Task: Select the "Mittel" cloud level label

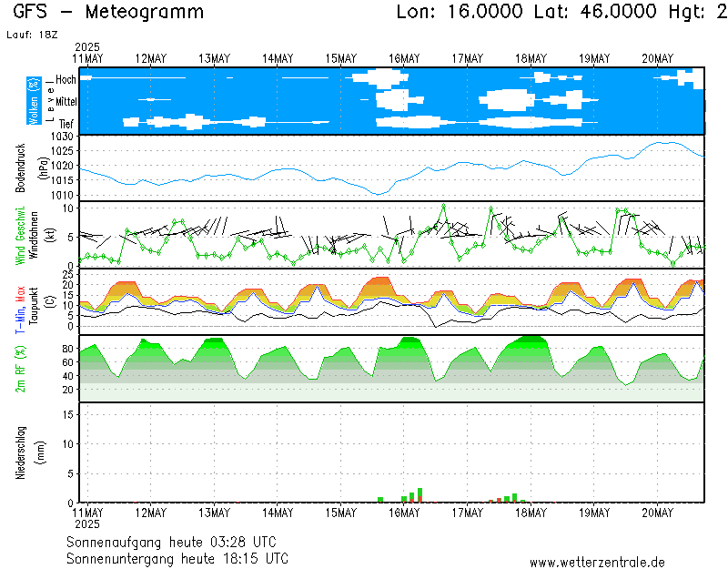Action: click(66, 102)
